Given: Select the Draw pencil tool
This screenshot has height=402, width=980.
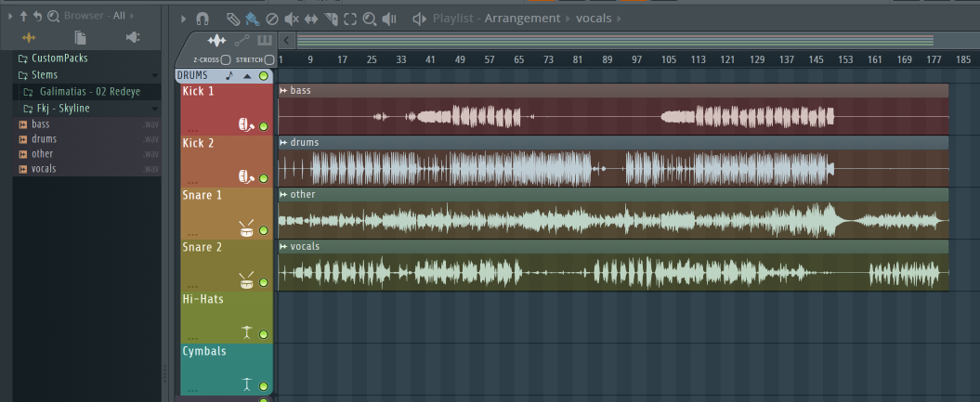Looking at the screenshot, I should pyautogui.click(x=232, y=19).
